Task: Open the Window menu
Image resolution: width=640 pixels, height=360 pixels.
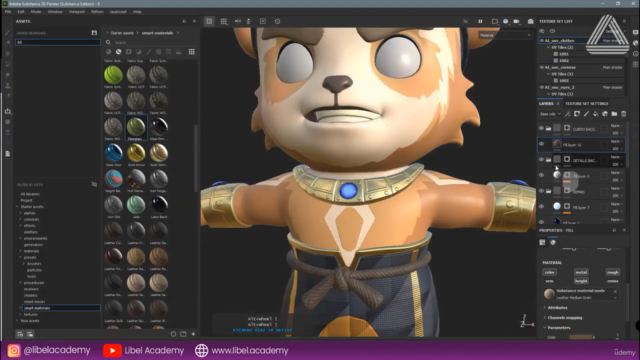Action: [55, 12]
